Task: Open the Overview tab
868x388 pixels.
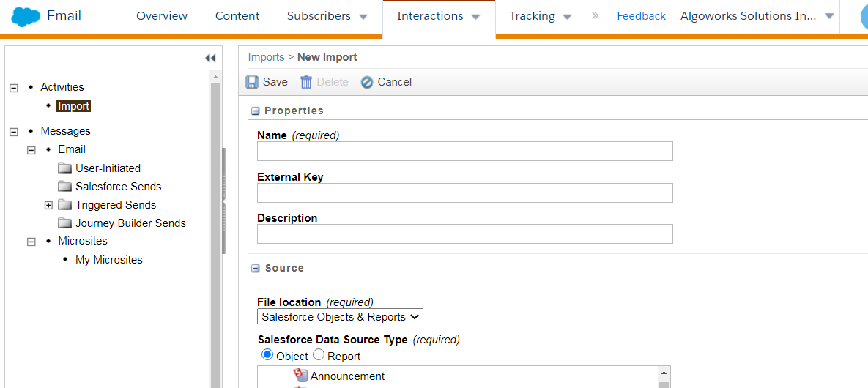Action: click(162, 16)
